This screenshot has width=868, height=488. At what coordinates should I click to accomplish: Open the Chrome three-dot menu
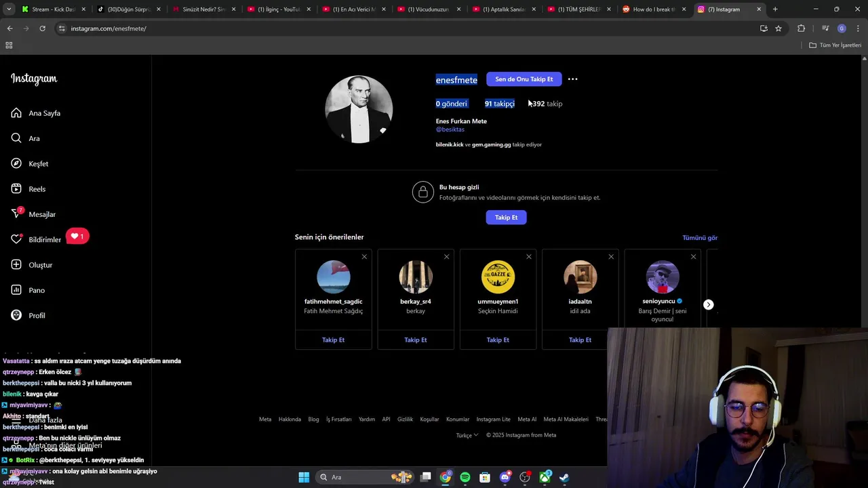[x=857, y=28]
